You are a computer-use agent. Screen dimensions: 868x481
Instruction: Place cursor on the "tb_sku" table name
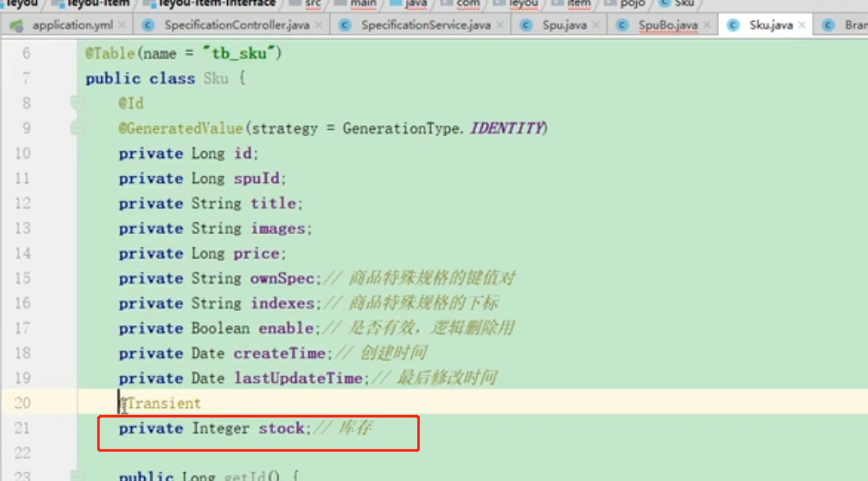238,53
